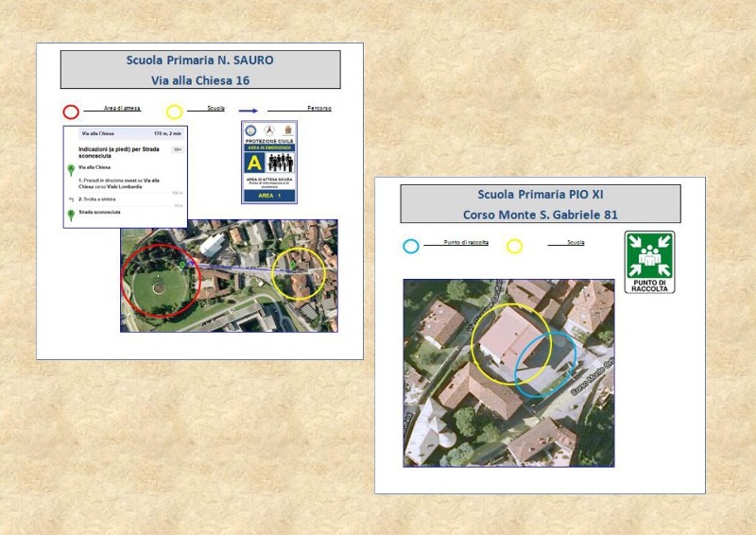Click the Punto di raccolta legend label
Screen dimensions: 756x535
tap(468, 243)
